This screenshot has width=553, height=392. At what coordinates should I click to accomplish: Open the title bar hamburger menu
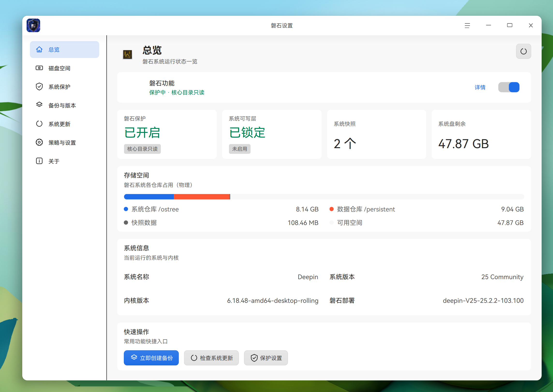467,25
